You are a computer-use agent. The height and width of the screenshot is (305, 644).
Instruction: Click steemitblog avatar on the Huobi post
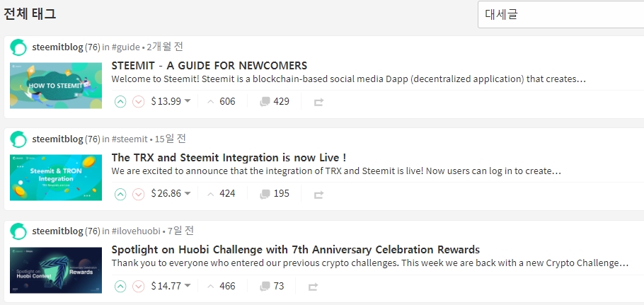[18, 231]
